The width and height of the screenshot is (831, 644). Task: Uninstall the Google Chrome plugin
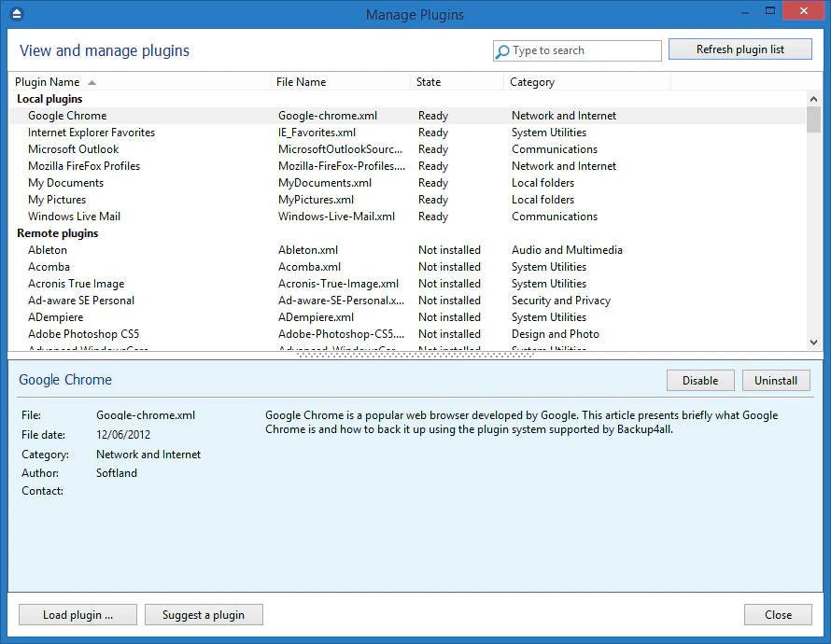click(776, 380)
